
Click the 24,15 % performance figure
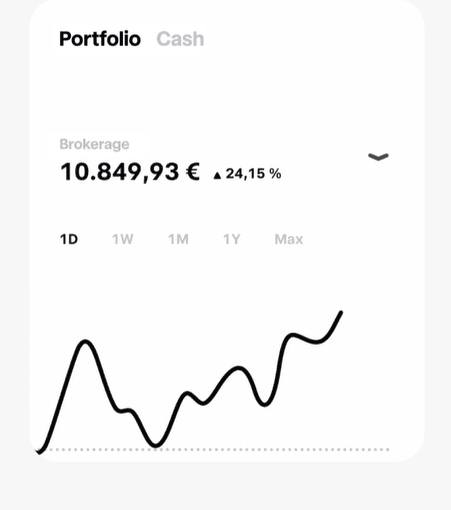(253, 174)
